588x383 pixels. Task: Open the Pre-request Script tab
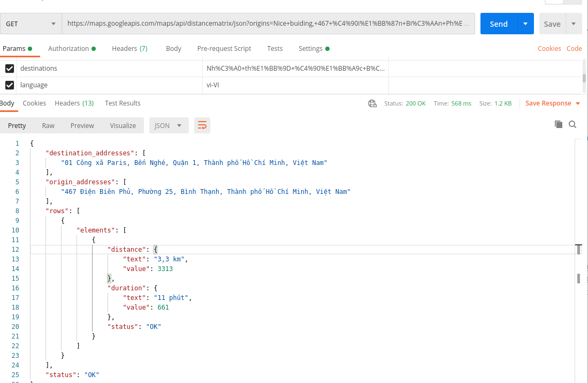coord(224,48)
